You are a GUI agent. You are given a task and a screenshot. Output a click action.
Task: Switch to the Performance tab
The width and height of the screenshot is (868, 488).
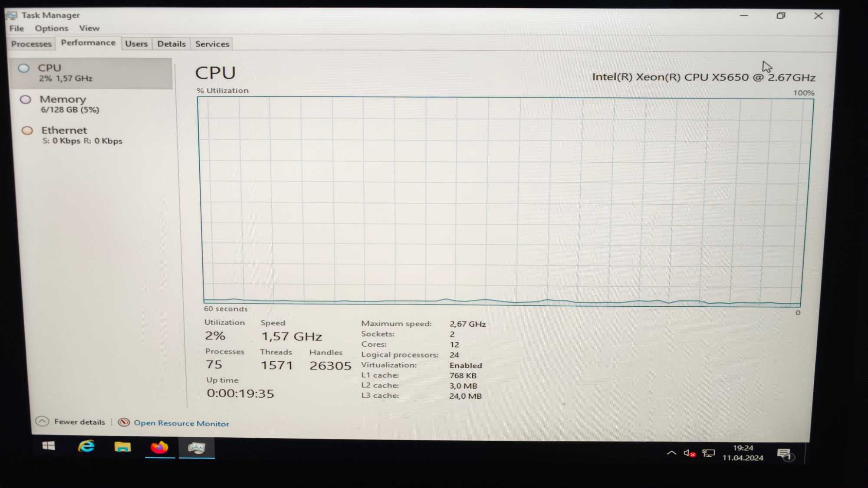(x=88, y=43)
